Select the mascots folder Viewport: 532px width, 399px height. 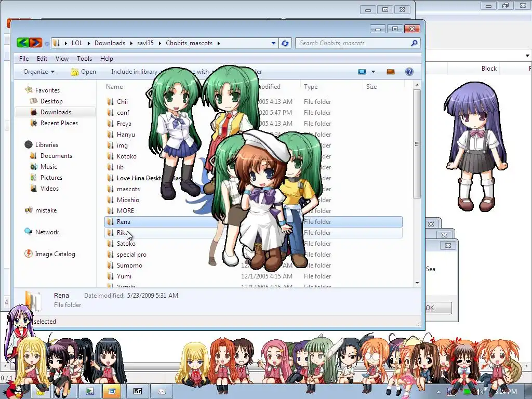128,189
